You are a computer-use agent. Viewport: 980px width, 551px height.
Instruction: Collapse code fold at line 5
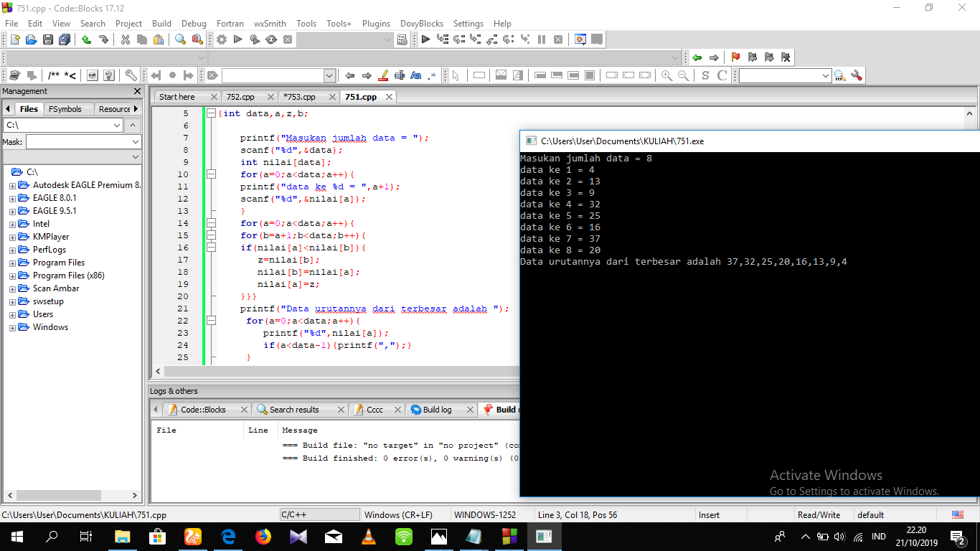pos(211,113)
